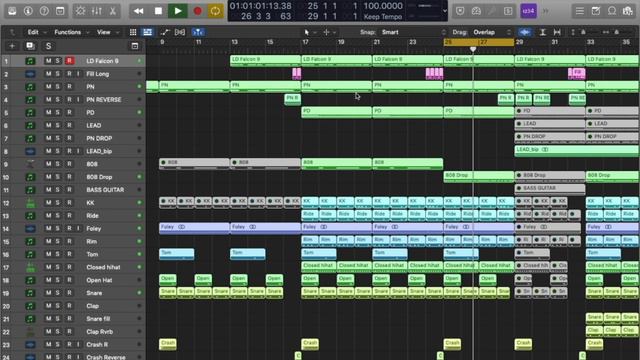The height and width of the screenshot is (360, 640).
Task: Open the media Browsers icon
Action: point(628,11)
